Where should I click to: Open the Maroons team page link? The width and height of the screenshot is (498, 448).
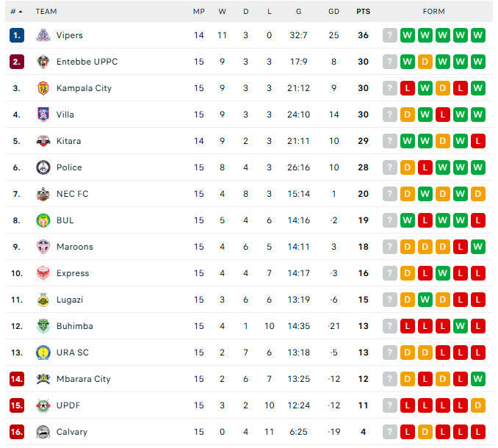74,247
